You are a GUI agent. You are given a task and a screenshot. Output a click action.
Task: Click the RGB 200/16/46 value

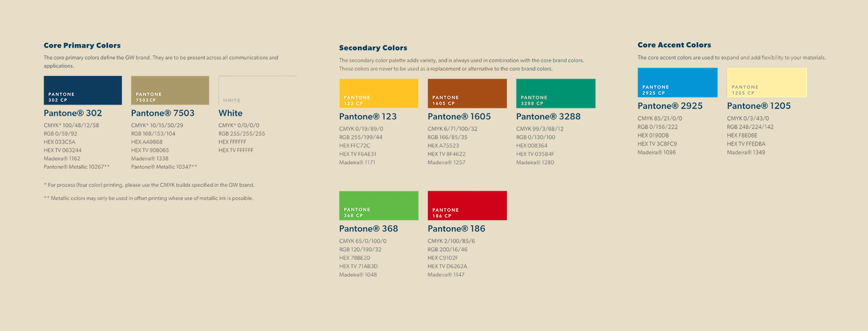click(x=447, y=249)
